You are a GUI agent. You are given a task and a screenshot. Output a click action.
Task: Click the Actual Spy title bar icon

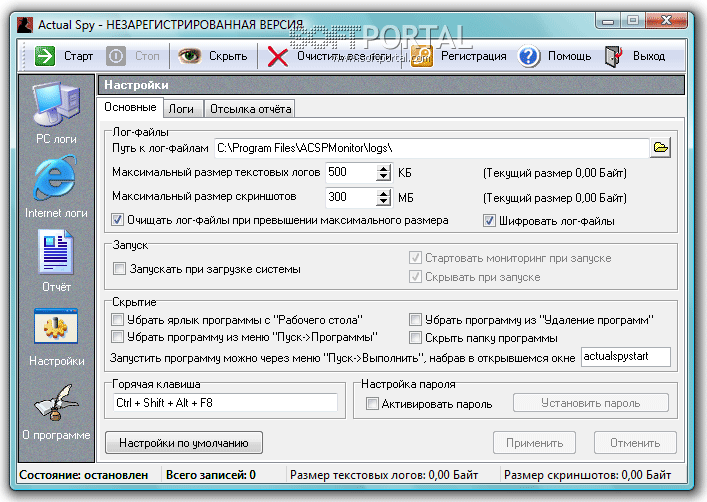25,24
